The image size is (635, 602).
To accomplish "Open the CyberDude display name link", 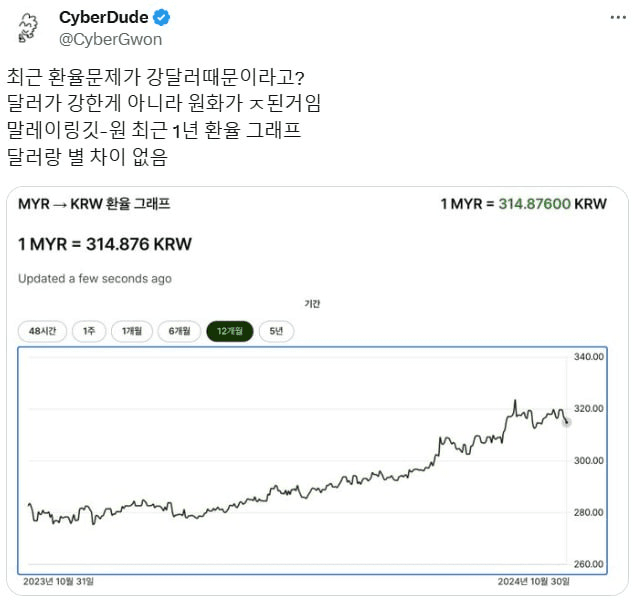I will 104,17.
